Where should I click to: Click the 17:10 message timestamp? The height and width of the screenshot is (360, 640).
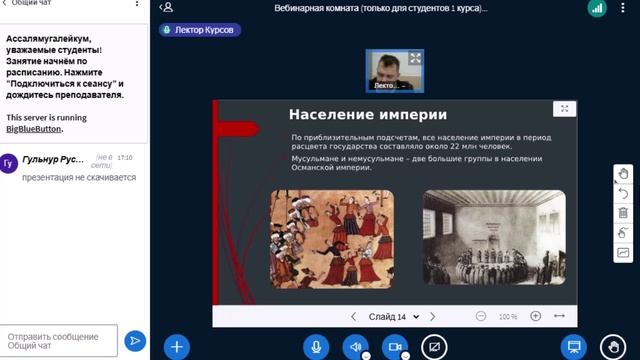pyautogui.click(x=124, y=158)
